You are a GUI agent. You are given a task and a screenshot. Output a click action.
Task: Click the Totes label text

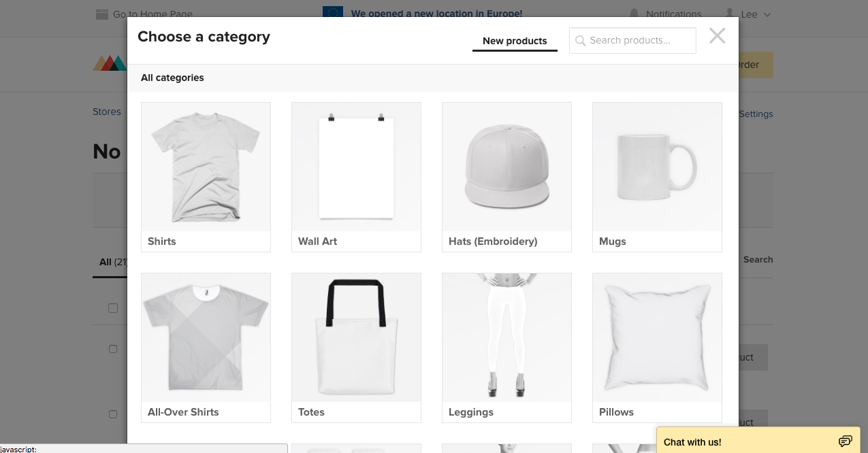click(311, 412)
